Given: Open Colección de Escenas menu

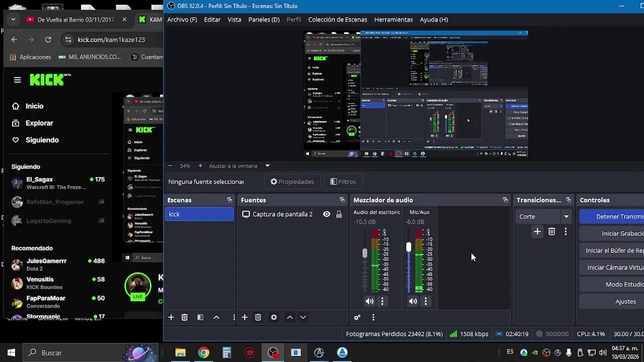Looking at the screenshot, I should pos(337,20).
